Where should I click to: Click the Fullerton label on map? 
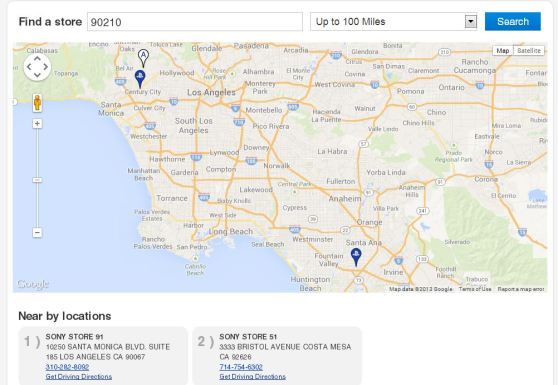pyautogui.click(x=341, y=181)
